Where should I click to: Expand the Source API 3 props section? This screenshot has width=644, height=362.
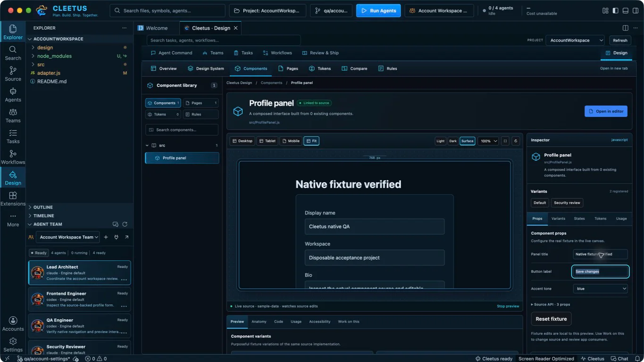click(551, 304)
